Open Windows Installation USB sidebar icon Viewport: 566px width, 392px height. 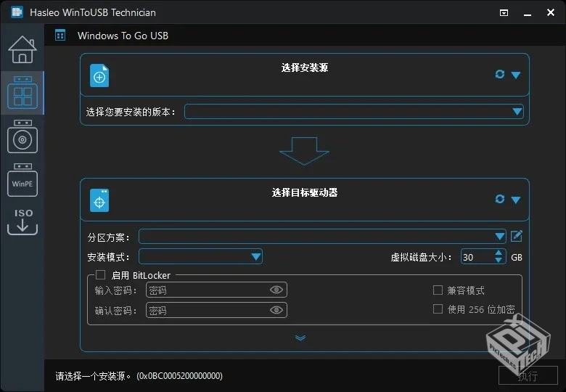click(22, 136)
